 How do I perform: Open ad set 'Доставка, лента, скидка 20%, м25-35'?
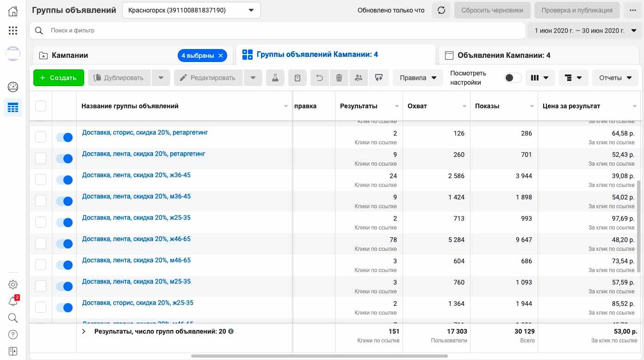(136, 281)
